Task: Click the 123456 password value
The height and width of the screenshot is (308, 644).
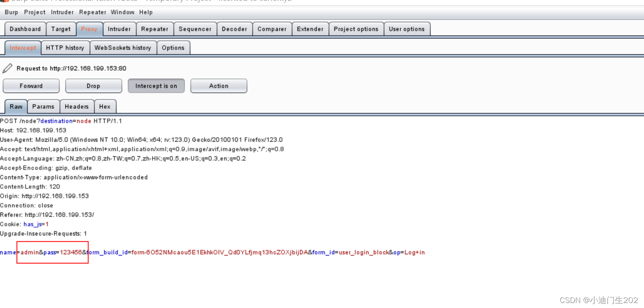Action: pyautogui.click(x=71, y=252)
